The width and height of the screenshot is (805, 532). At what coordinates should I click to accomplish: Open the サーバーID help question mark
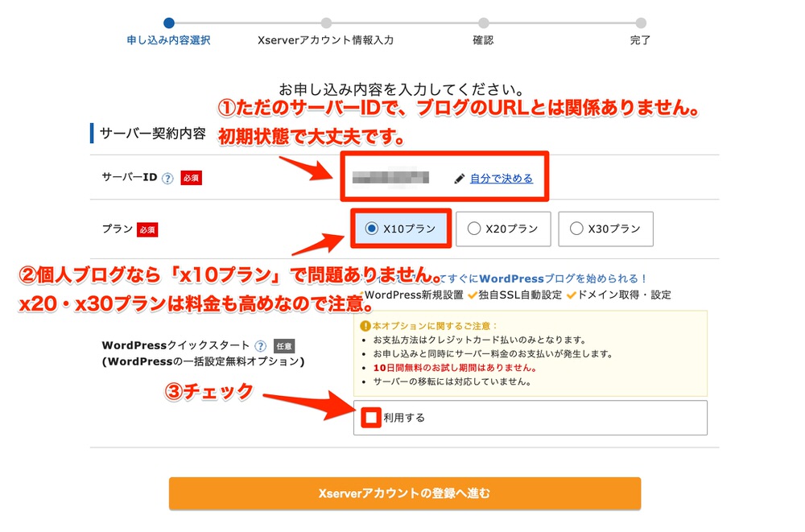tap(167, 178)
